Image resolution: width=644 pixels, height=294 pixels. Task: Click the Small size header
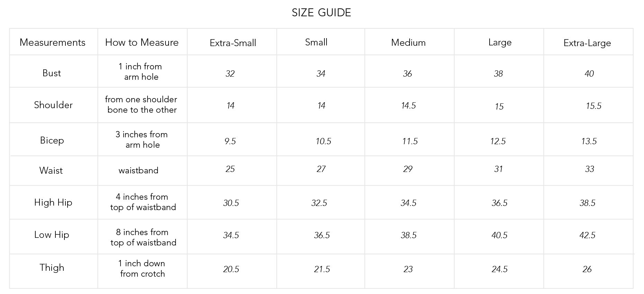(316, 42)
